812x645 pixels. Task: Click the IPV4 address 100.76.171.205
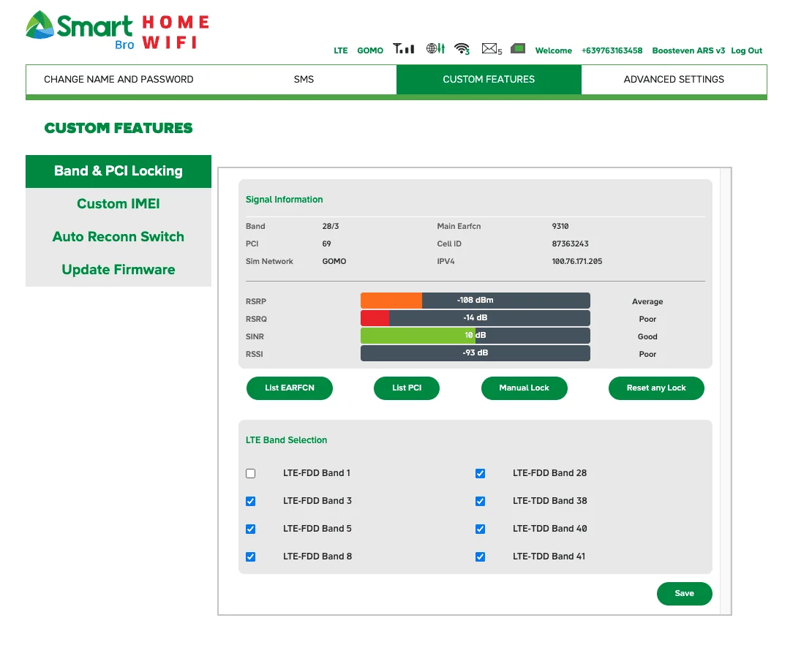coord(577,261)
